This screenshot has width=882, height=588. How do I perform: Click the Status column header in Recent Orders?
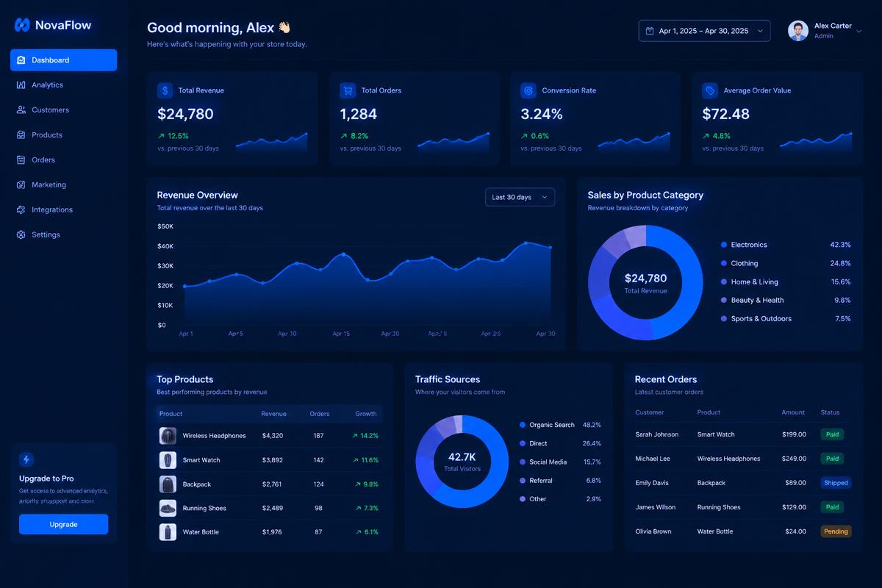tap(830, 412)
